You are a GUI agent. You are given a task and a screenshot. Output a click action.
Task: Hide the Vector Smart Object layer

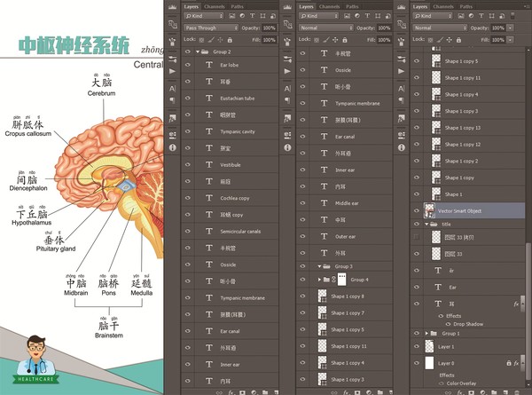coord(417,211)
